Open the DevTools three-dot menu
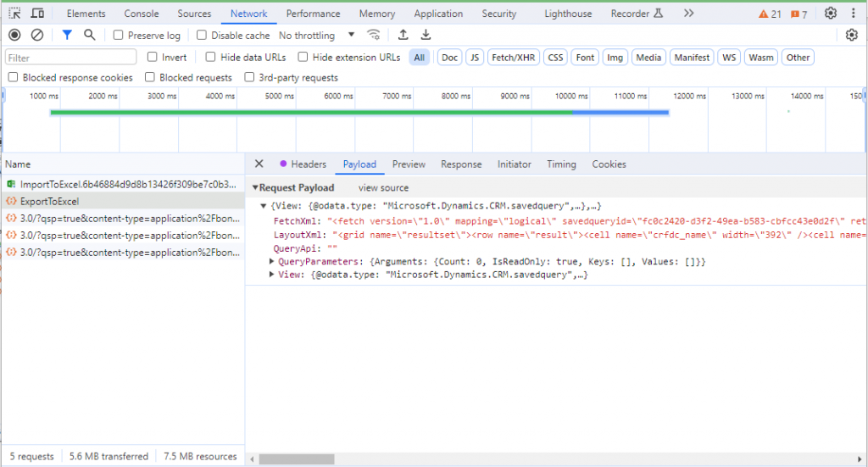Viewport: 868px width, 467px height. (x=853, y=14)
